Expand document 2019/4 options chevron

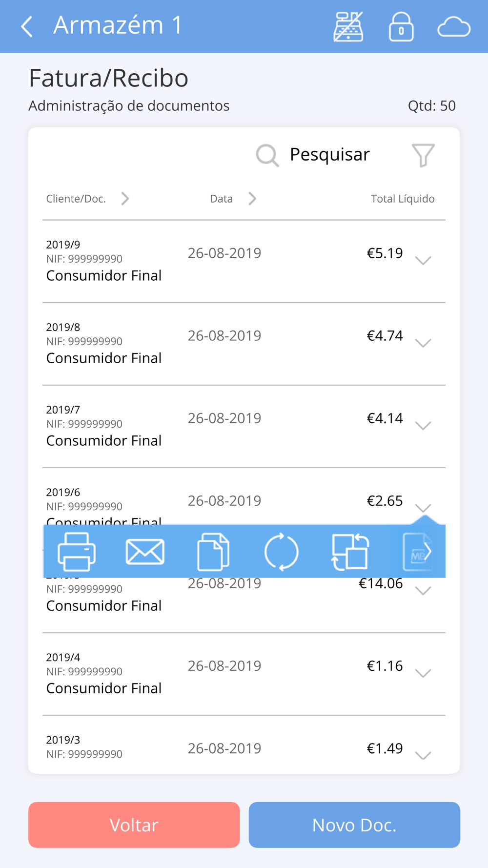(x=423, y=673)
